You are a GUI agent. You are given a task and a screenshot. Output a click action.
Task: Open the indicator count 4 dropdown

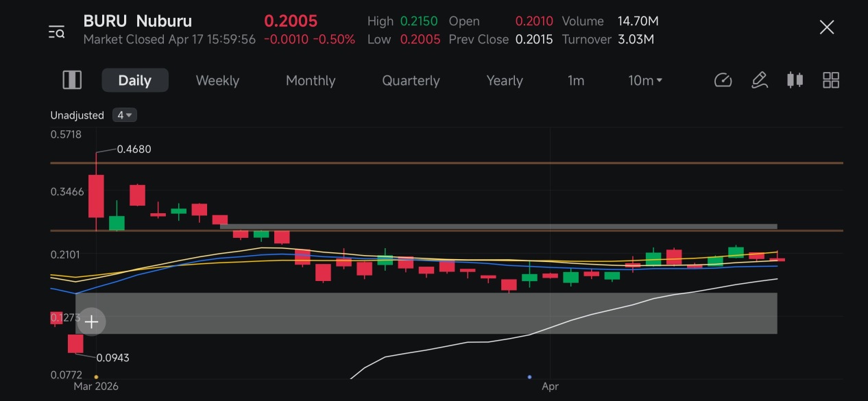(x=125, y=115)
